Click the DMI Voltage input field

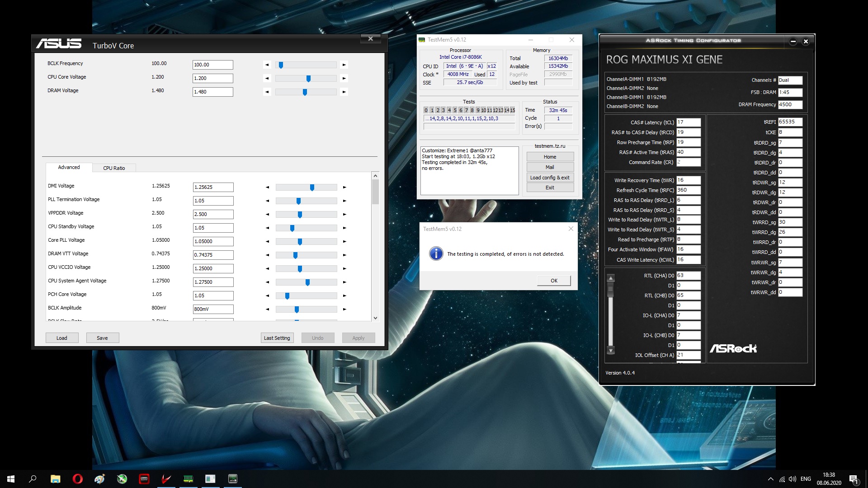tap(213, 187)
